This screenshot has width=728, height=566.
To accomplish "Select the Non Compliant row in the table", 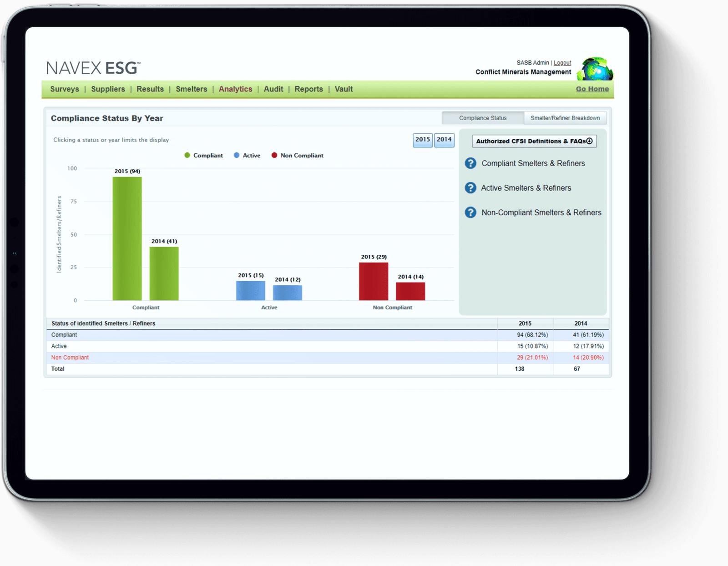I will (x=70, y=358).
